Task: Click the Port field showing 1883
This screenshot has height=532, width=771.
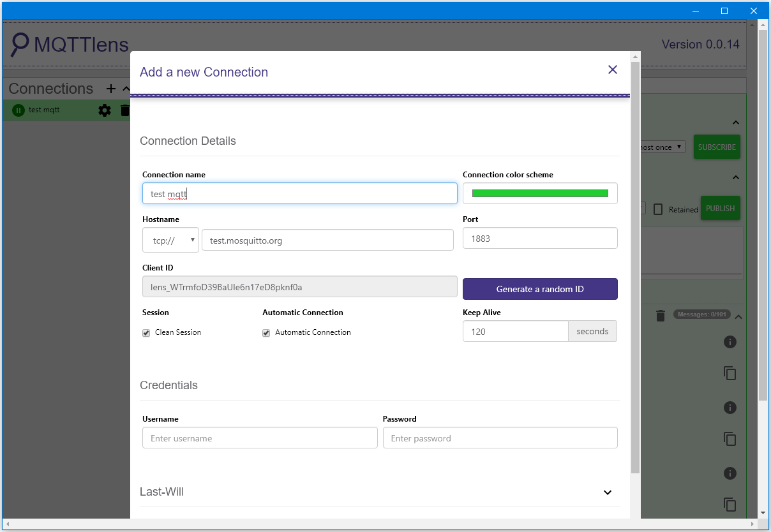Action: pyautogui.click(x=540, y=238)
